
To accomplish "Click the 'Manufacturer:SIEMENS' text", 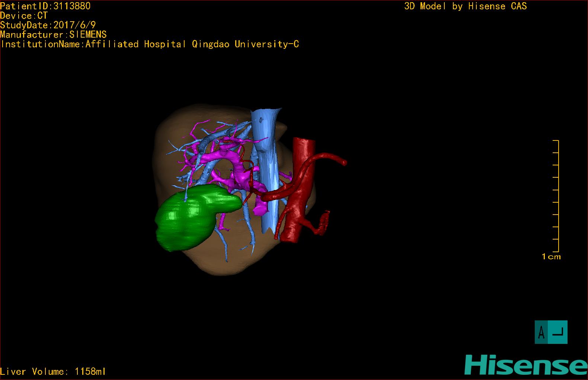I will click(53, 35).
